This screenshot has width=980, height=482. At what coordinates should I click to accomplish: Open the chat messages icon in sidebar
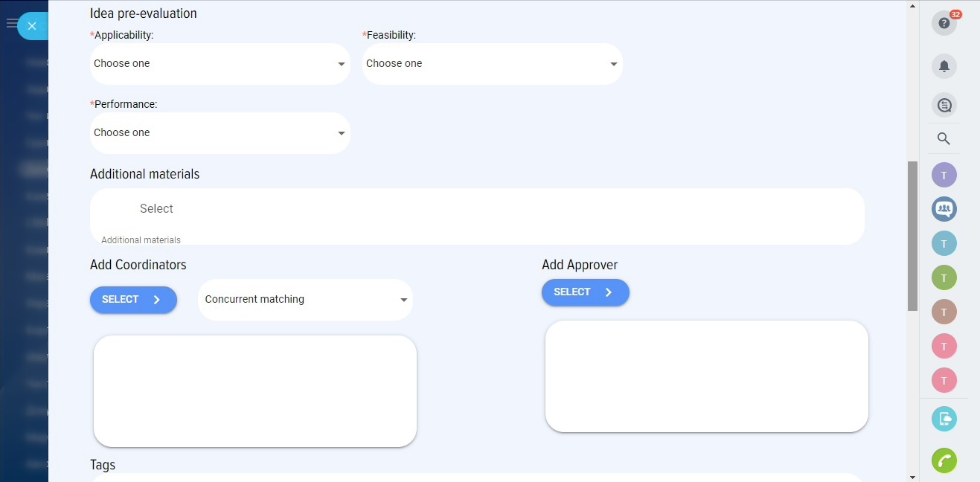click(x=944, y=105)
